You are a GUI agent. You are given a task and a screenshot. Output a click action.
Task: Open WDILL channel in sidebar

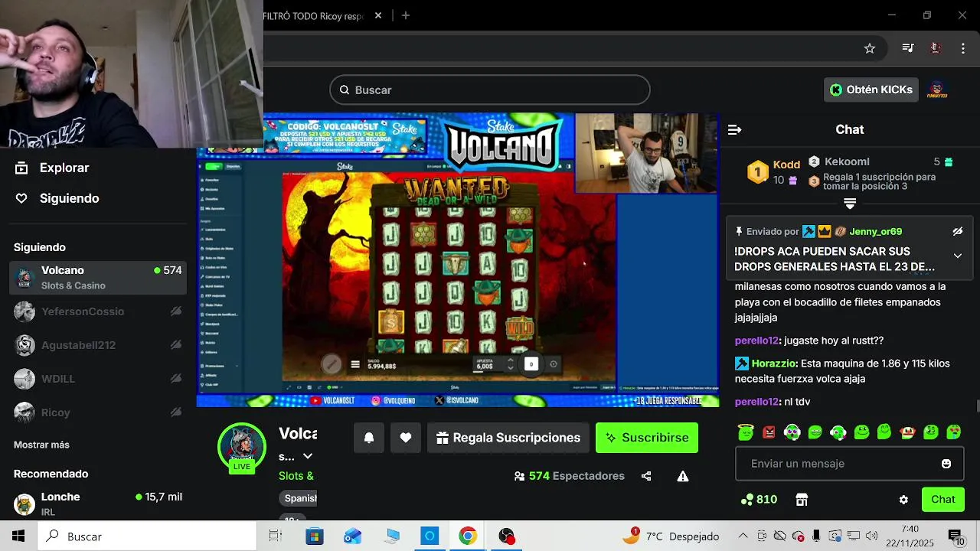pos(98,379)
